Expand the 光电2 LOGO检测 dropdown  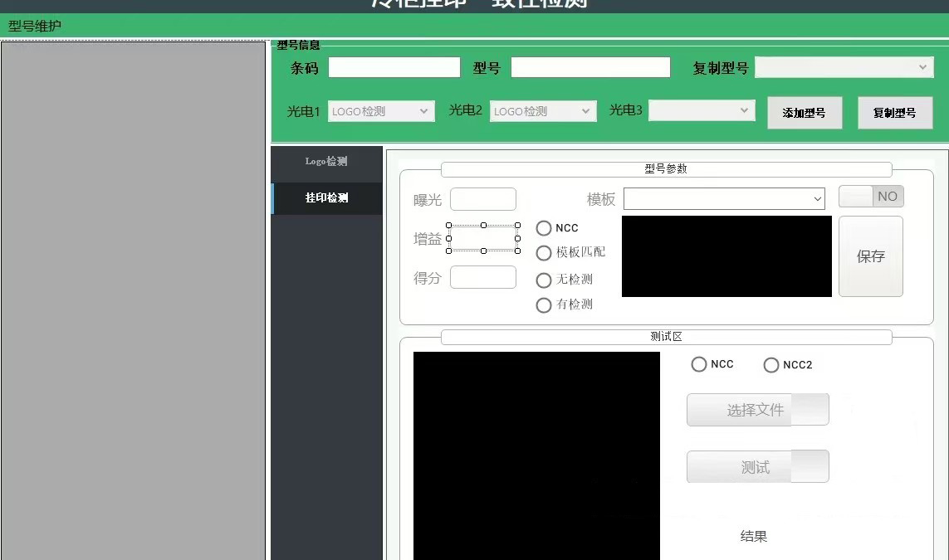[543, 111]
